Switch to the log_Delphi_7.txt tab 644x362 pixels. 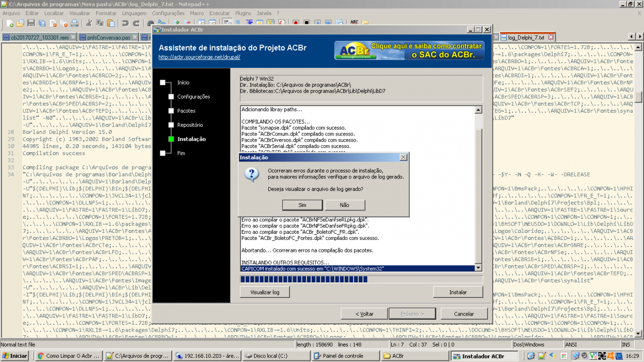526,38
